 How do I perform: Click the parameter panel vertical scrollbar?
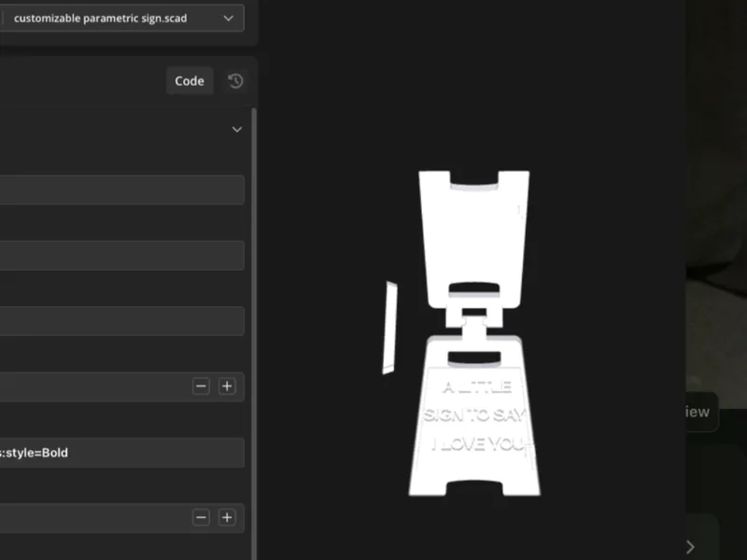click(254, 333)
